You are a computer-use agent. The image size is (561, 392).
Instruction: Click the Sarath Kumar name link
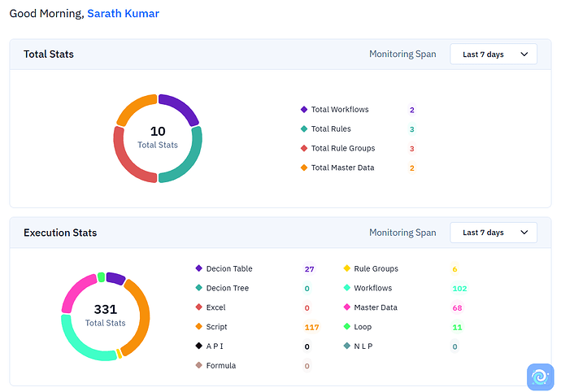coord(123,13)
